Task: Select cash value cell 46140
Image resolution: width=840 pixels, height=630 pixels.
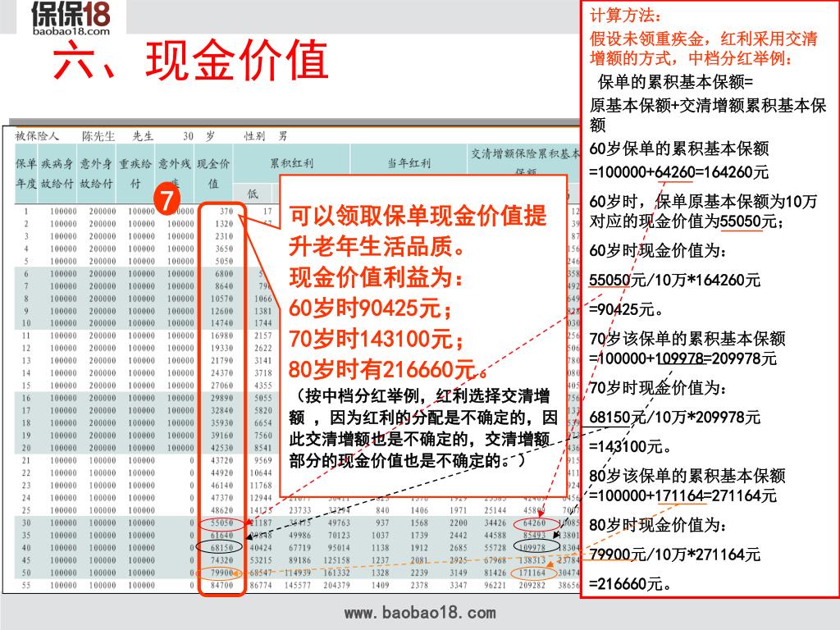Action: [x=221, y=486]
